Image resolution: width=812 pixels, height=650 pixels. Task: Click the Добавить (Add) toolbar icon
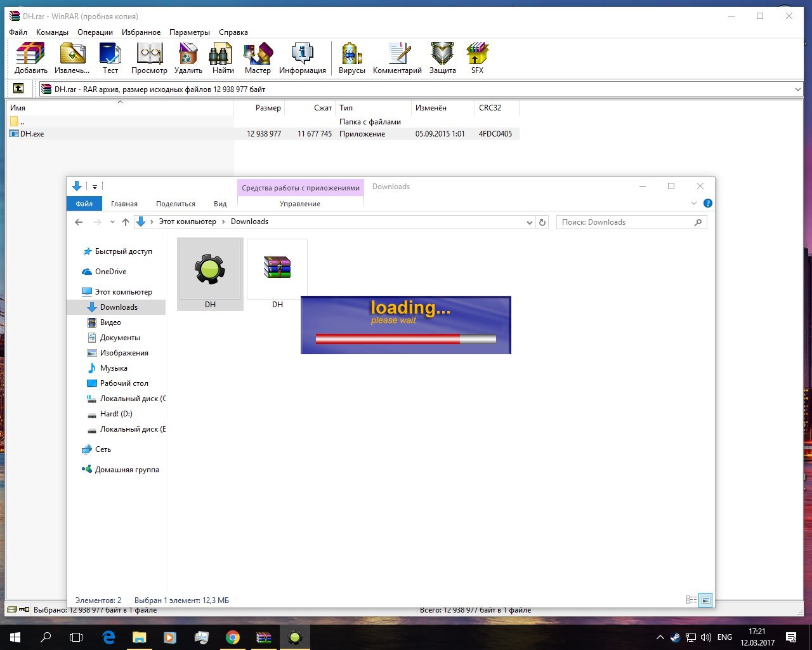30,58
